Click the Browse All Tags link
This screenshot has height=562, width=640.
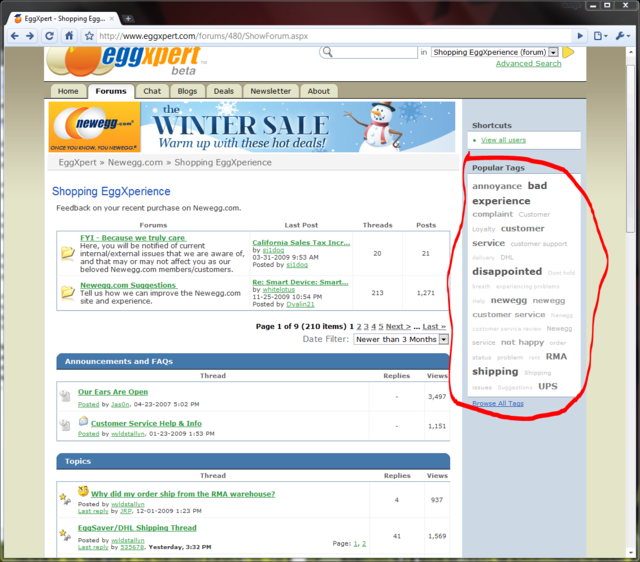coord(497,403)
